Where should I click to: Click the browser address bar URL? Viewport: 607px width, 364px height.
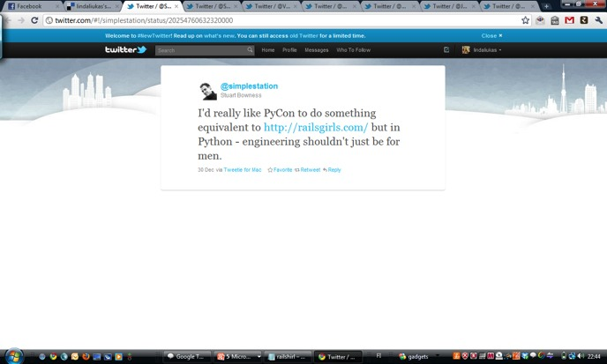144,20
